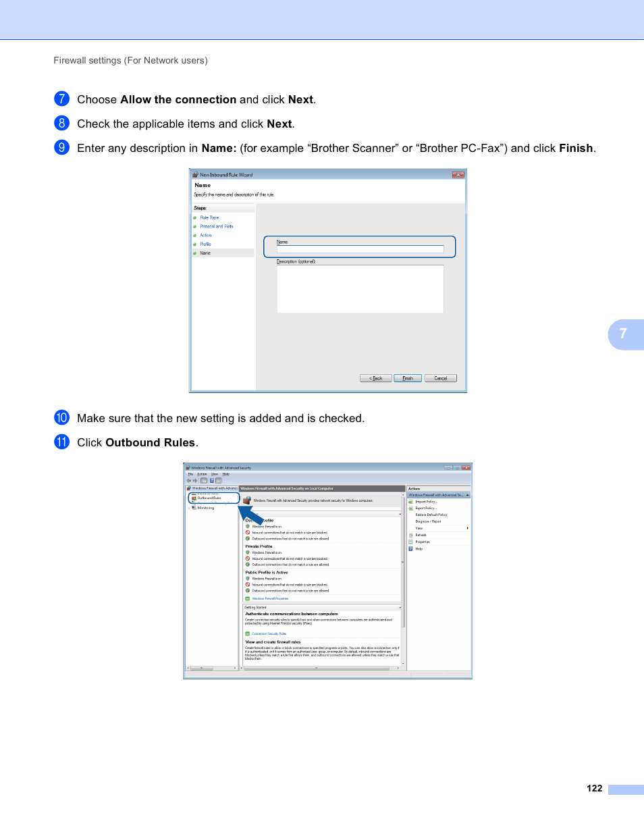
Task: Click the blue Help icon in the Firewall toolbar
Action: tap(212, 481)
